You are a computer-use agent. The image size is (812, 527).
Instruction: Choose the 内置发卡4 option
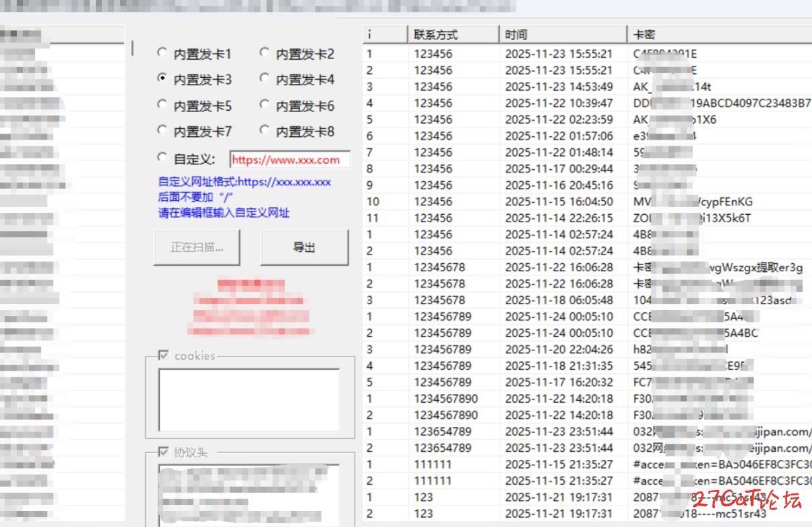[265, 79]
